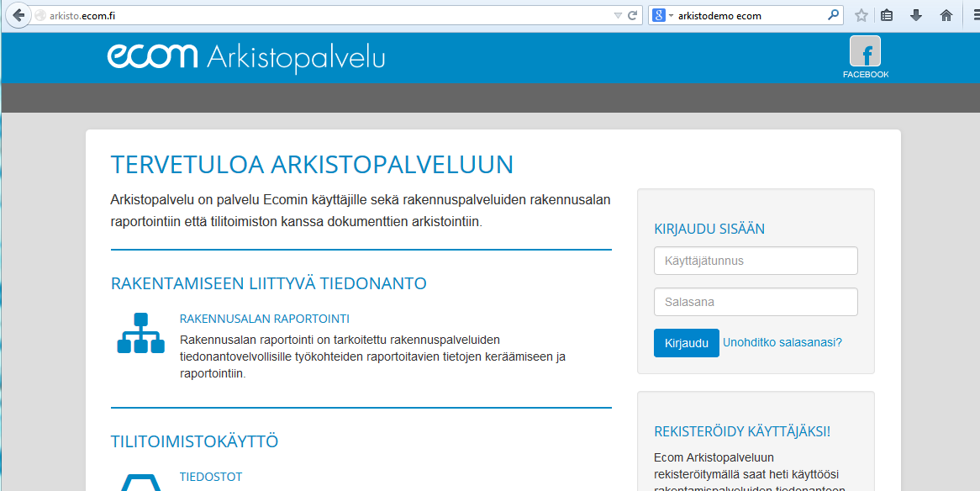Focus the Salasana password field

point(756,302)
